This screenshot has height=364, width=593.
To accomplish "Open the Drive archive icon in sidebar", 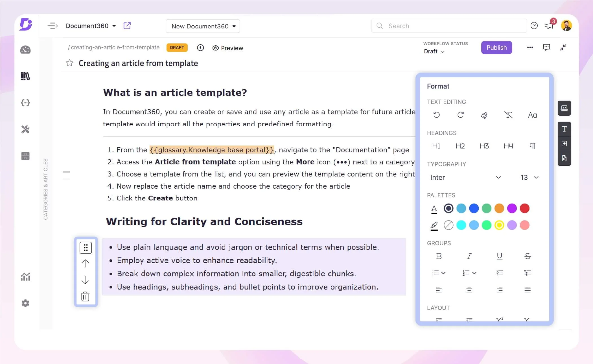I will pyautogui.click(x=25, y=156).
